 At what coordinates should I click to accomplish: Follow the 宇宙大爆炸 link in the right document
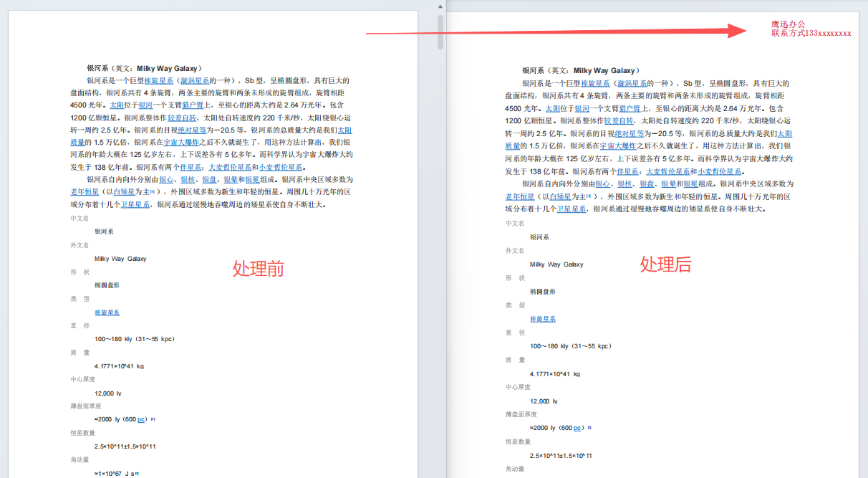click(619, 146)
